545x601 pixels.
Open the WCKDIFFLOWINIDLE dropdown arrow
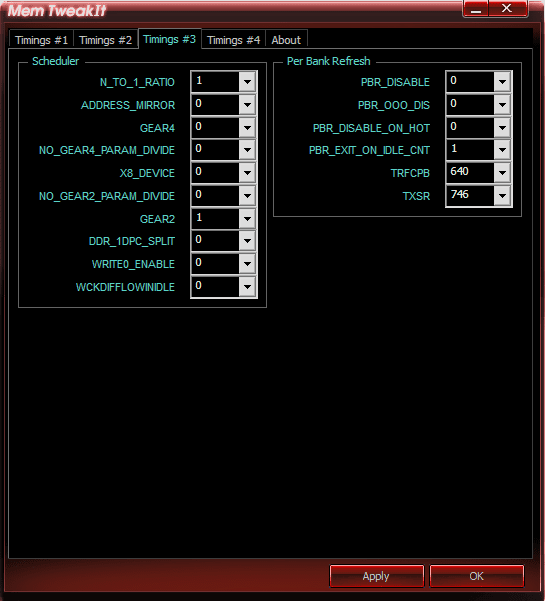click(247, 287)
